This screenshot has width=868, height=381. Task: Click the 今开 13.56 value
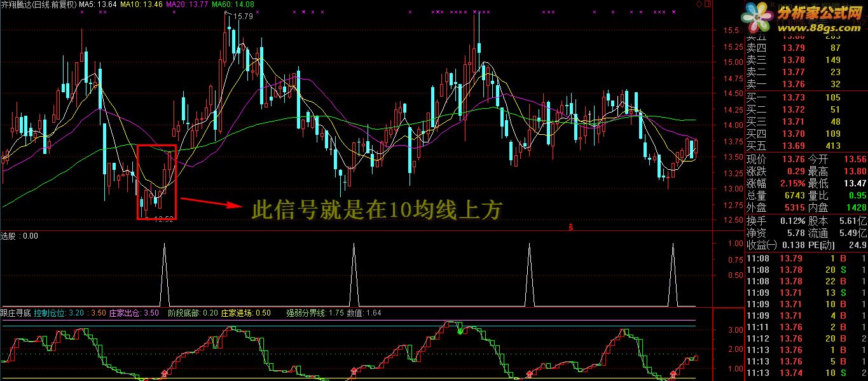pyautogui.click(x=855, y=159)
